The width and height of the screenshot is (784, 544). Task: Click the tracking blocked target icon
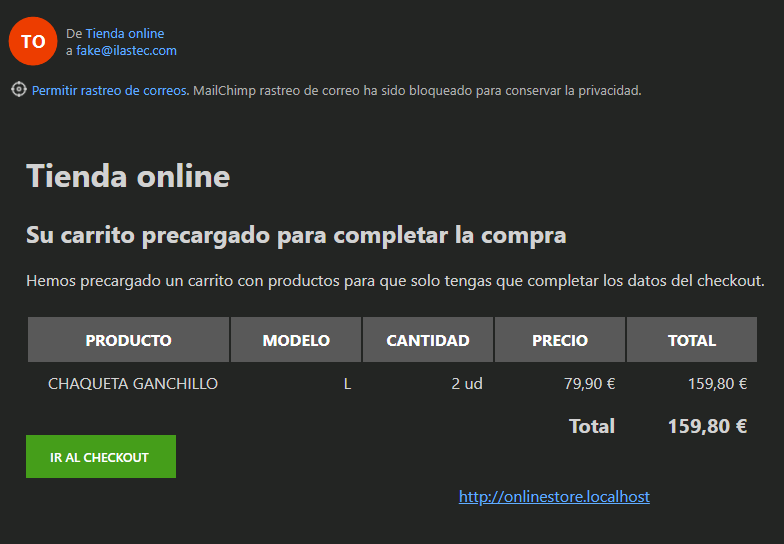(18, 90)
